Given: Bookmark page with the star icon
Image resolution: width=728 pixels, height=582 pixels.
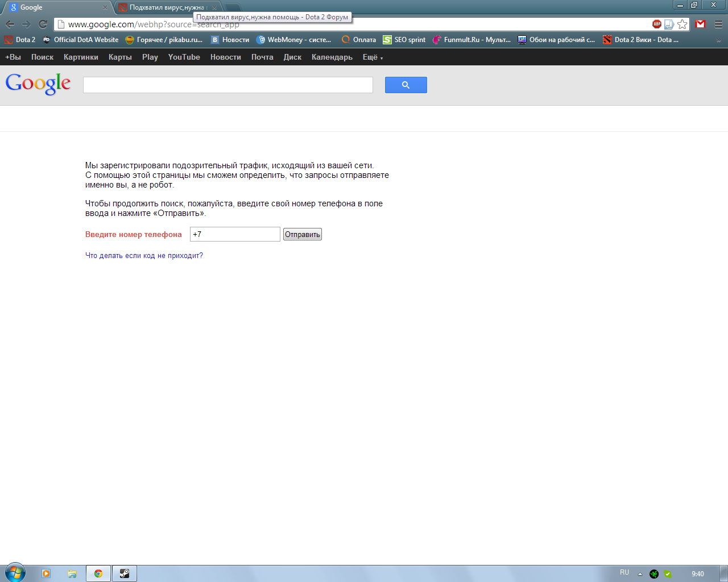Looking at the screenshot, I should click(x=682, y=24).
